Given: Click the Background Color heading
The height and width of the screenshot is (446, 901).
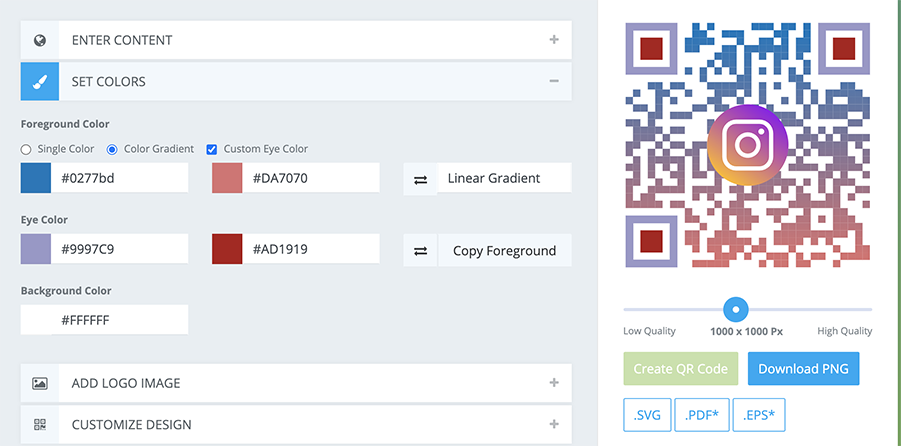Looking at the screenshot, I should [x=66, y=291].
